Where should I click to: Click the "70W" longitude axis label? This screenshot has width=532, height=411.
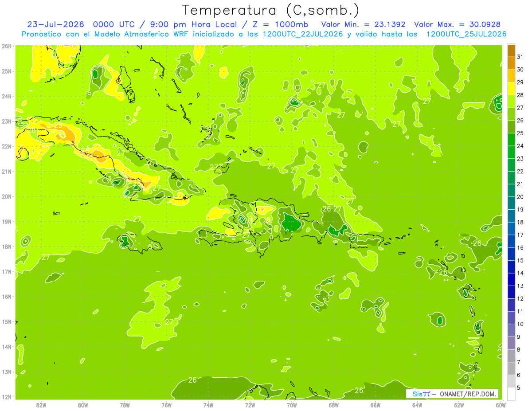coord(292,405)
